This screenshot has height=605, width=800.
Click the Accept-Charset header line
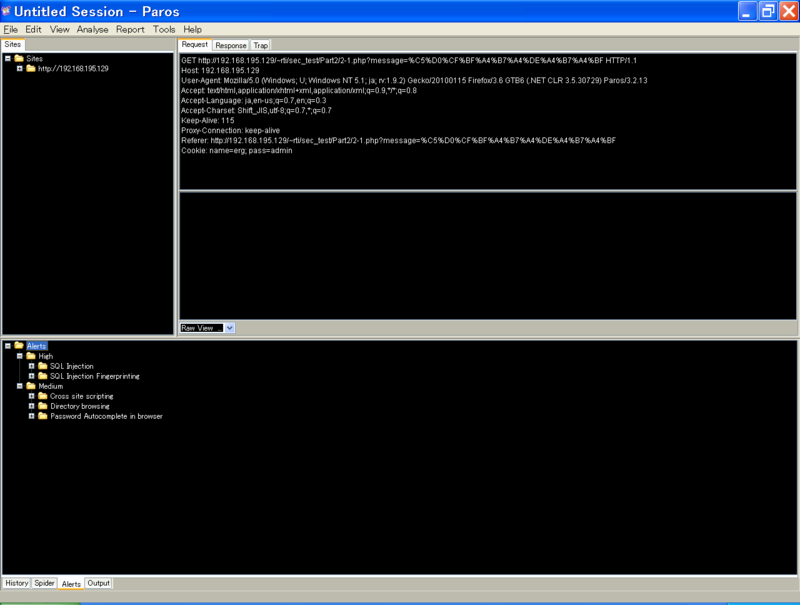click(256, 110)
